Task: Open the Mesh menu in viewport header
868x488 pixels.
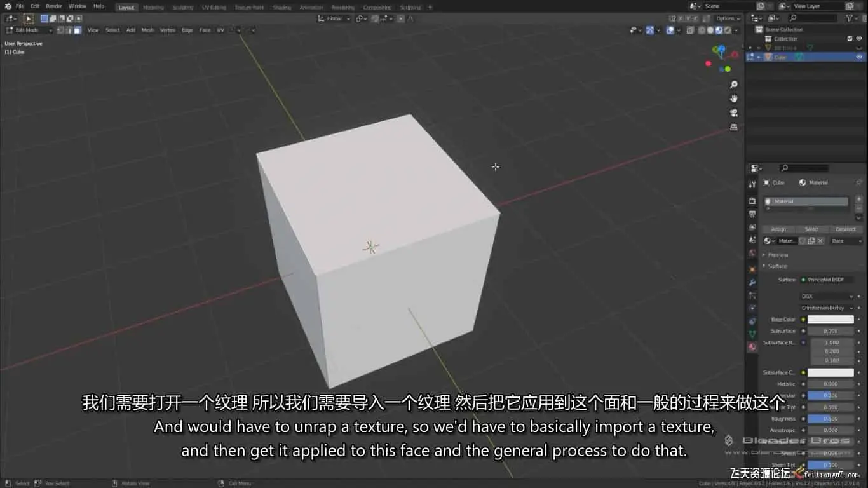Action: [147, 30]
